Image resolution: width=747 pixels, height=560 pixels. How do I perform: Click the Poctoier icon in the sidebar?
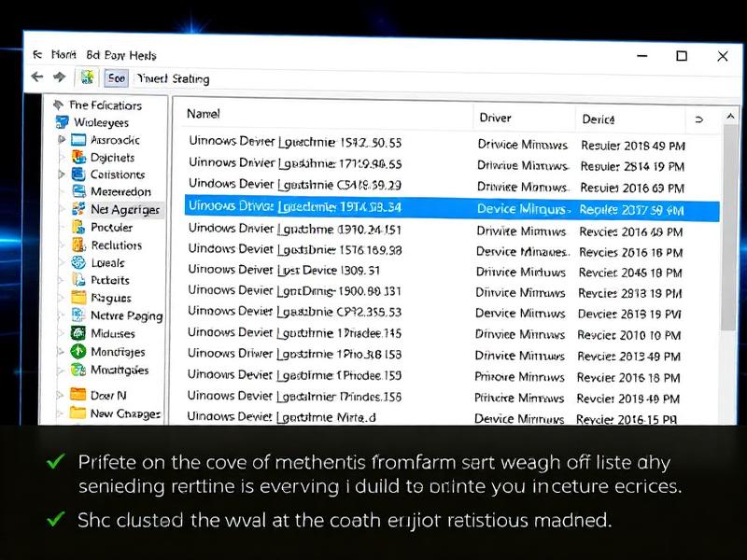(78, 227)
